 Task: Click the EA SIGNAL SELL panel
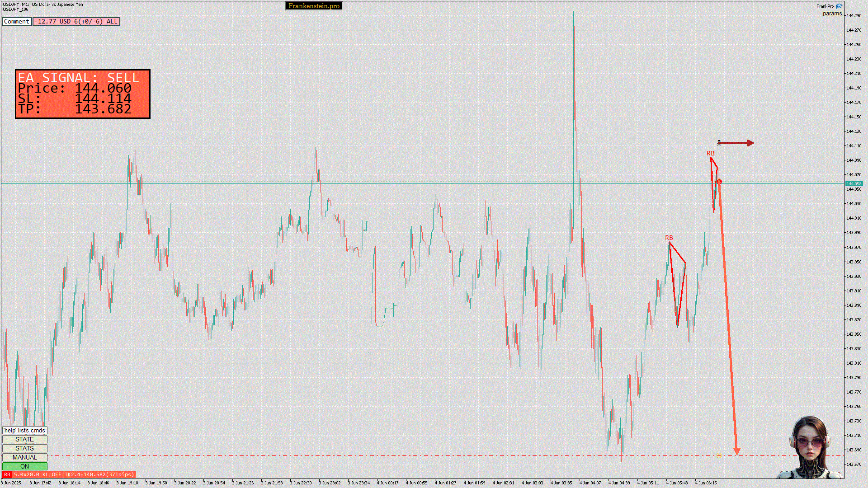tap(83, 94)
